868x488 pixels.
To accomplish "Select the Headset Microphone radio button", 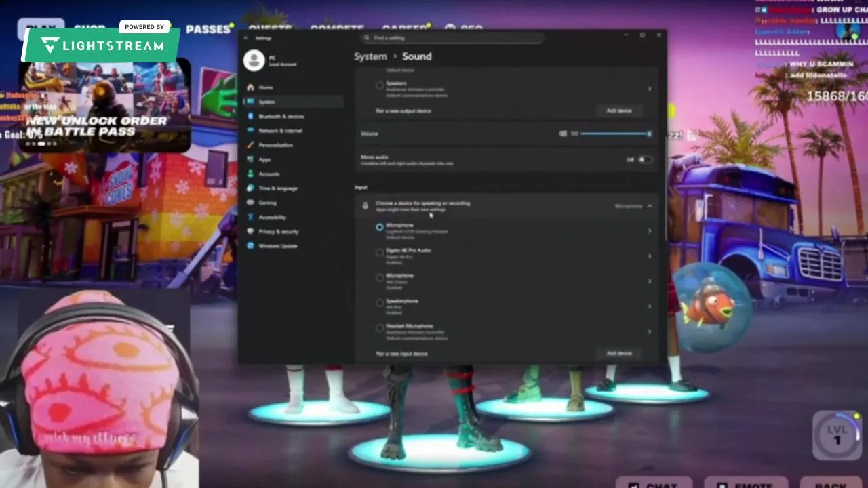I will (x=380, y=328).
